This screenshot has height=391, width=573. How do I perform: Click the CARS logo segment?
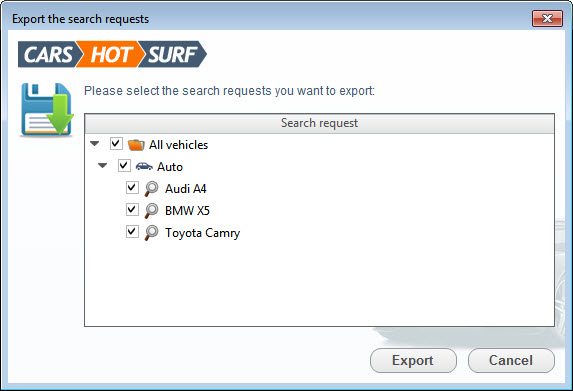coord(49,54)
